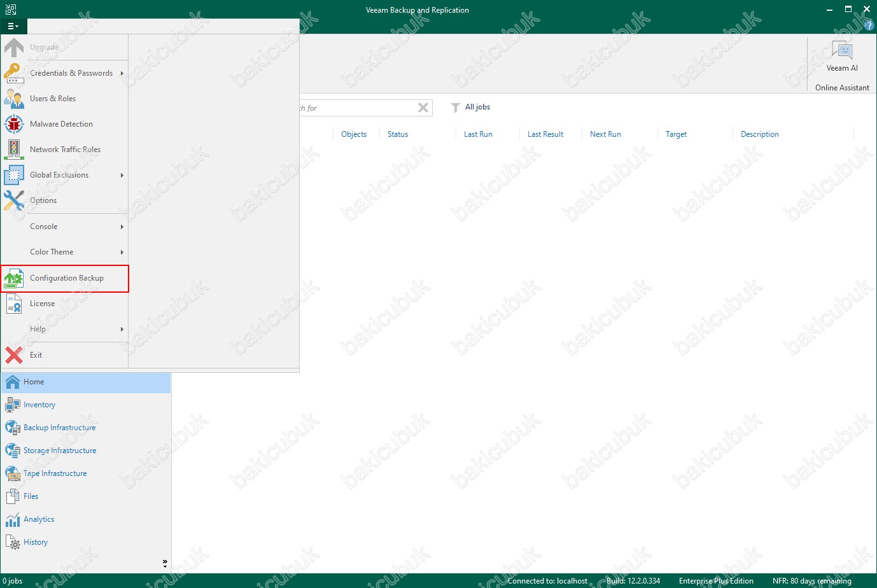Viewport: 877px width, 588px height.
Task: Click the Credentials & Passwords key icon
Action: (x=13, y=73)
